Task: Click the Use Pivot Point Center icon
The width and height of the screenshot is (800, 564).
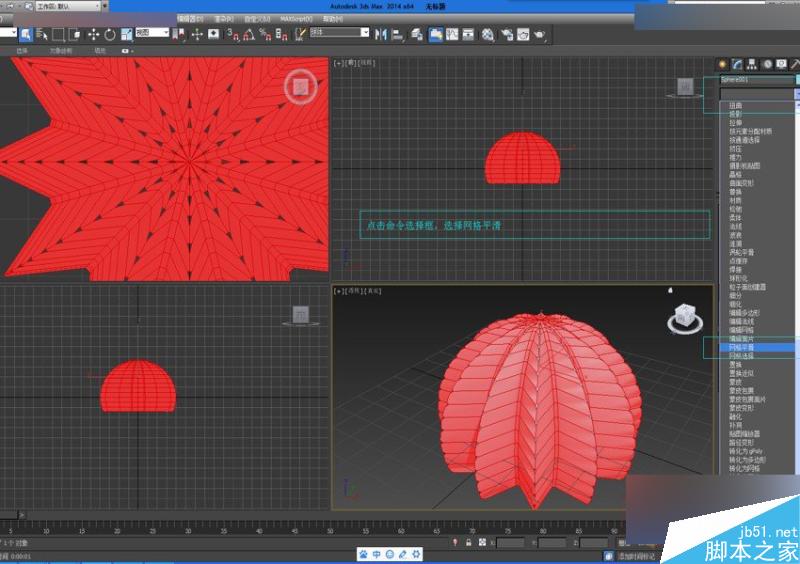Action: tap(179, 35)
